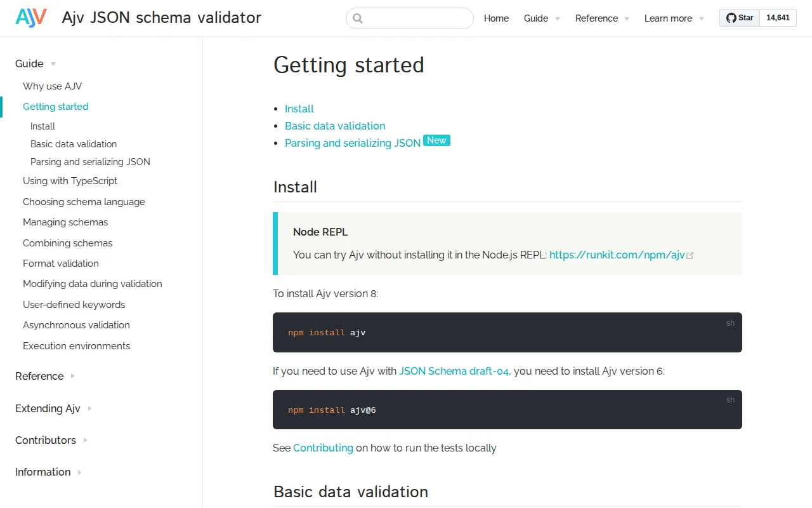The width and height of the screenshot is (812, 508).
Task: Click Parsing and serializing JSON contents link
Action: pos(353,143)
